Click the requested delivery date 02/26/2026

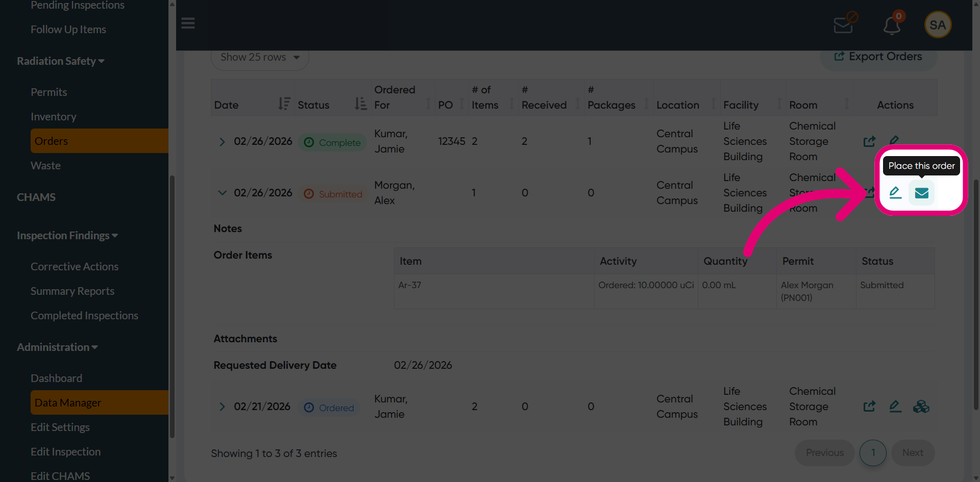[423, 365]
